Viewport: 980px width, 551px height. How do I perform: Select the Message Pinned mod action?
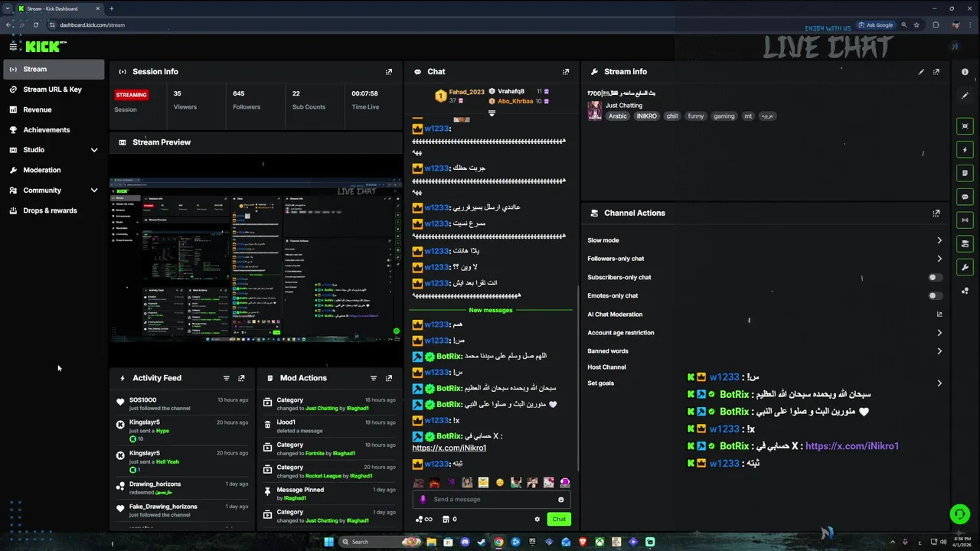(329, 494)
